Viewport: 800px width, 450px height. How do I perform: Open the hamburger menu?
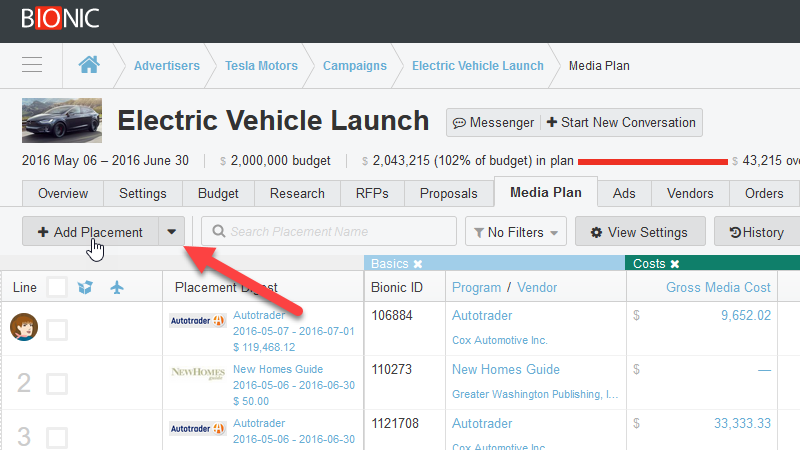click(x=32, y=65)
